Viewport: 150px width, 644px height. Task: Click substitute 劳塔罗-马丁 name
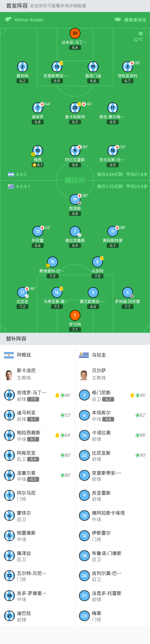pos(32,393)
